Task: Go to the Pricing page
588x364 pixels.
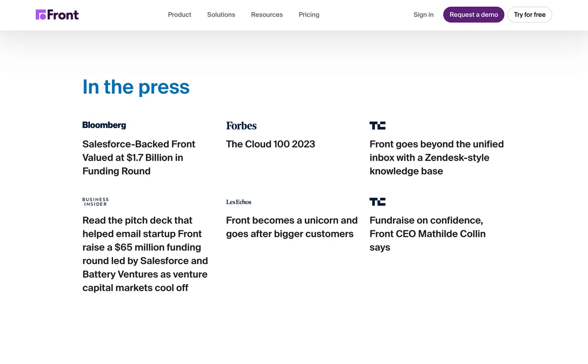Action: pyautogui.click(x=309, y=15)
